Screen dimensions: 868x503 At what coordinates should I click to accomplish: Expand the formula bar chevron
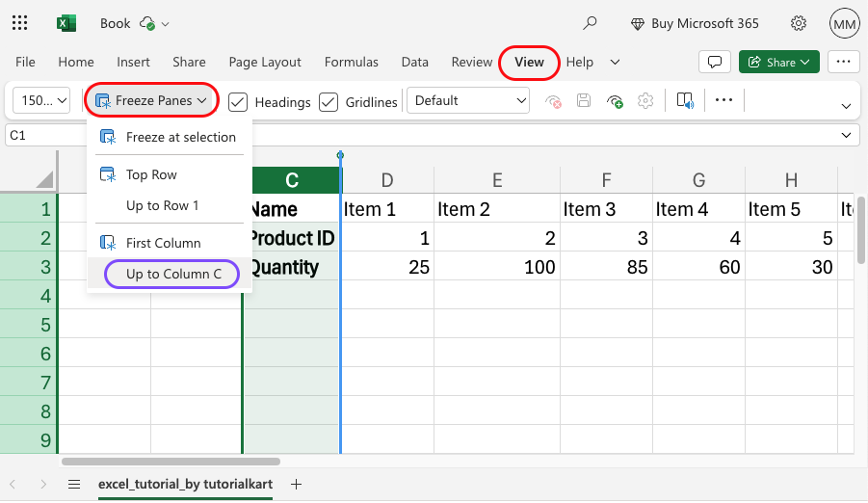(x=846, y=135)
